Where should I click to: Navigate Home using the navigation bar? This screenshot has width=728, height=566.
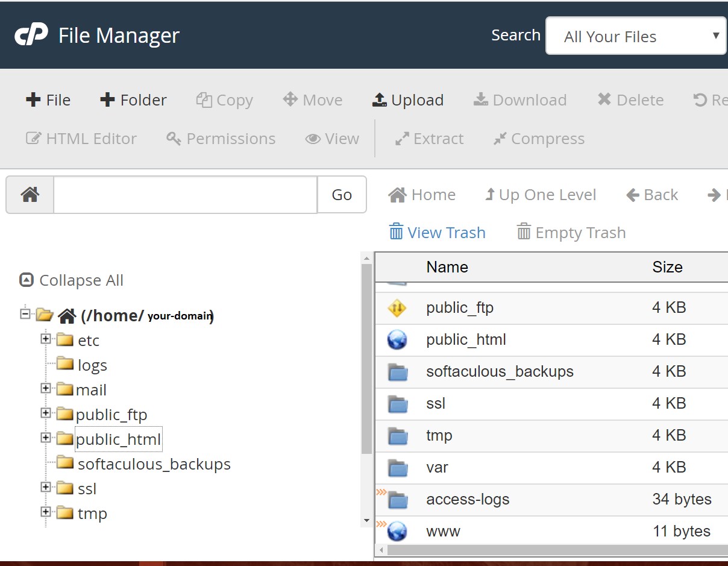(x=422, y=194)
